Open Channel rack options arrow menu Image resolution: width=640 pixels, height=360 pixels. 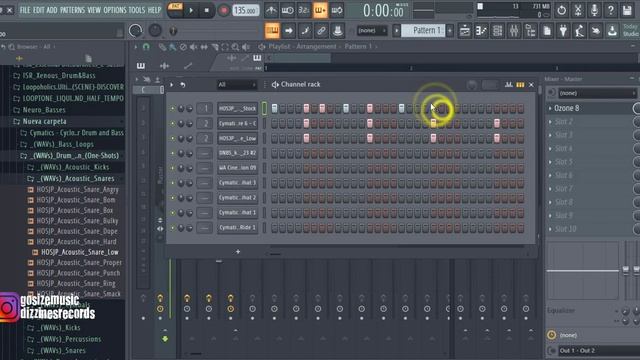[x=172, y=84]
